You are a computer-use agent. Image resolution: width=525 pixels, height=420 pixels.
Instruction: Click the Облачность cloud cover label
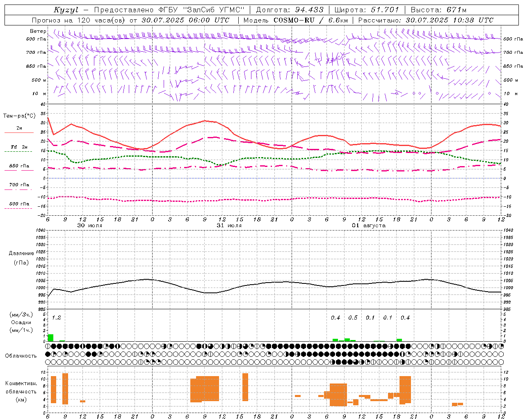21,356
